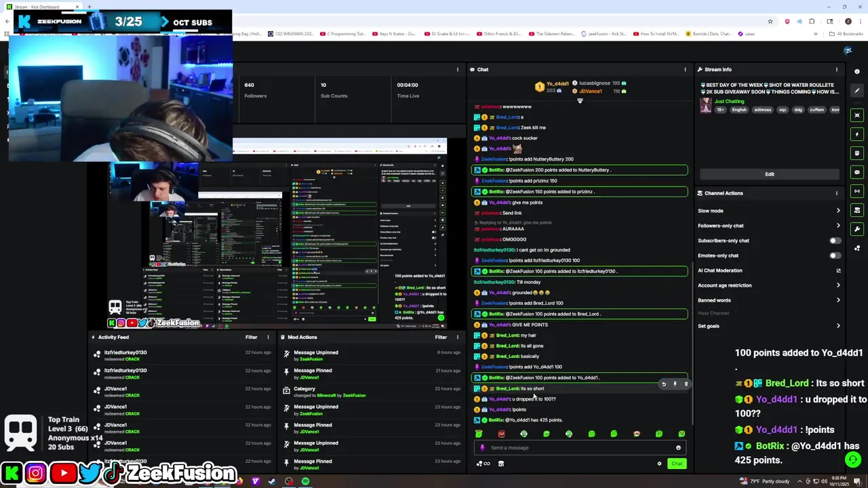Toggle the lightning Activity Feed sidebar icon
This screenshot has height=488, width=868.
point(857,134)
